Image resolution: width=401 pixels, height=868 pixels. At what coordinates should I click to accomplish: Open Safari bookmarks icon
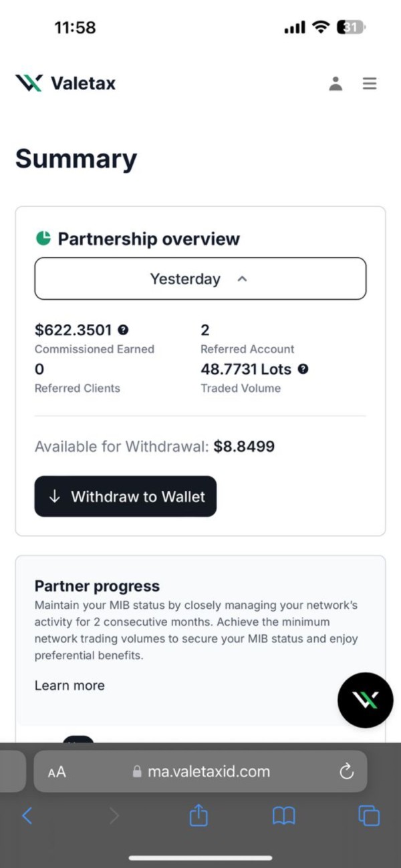(283, 815)
